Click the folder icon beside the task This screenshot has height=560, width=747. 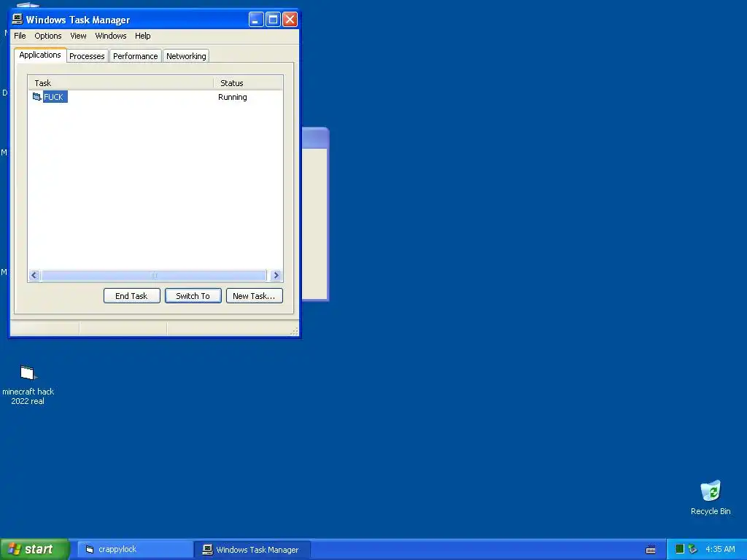[x=36, y=97]
